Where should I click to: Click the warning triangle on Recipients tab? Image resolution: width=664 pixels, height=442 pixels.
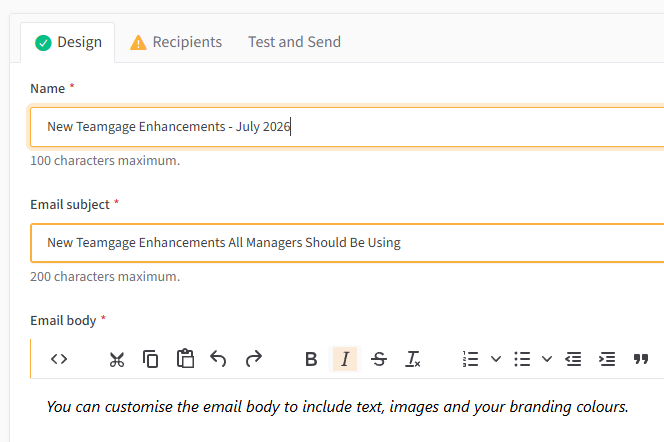pos(138,42)
